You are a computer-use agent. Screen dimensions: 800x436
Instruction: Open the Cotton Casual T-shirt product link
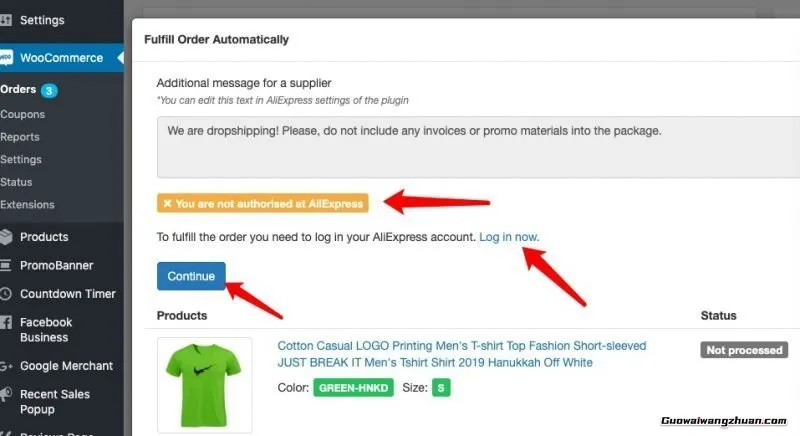tap(462, 354)
